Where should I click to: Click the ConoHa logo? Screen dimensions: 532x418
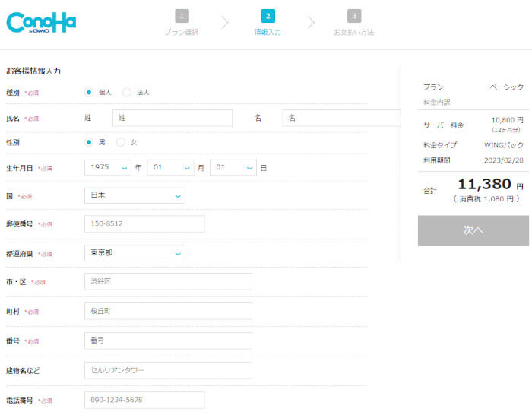(x=41, y=22)
